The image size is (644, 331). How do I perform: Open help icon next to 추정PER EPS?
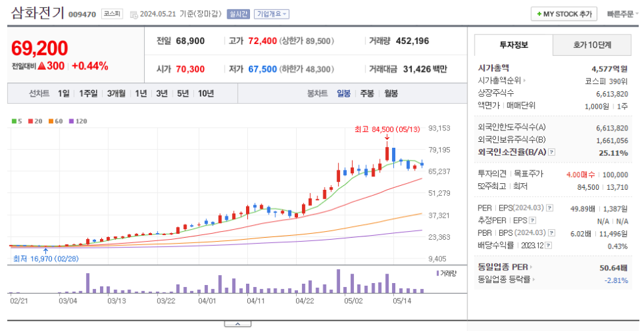pyautogui.click(x=532, y=220)
